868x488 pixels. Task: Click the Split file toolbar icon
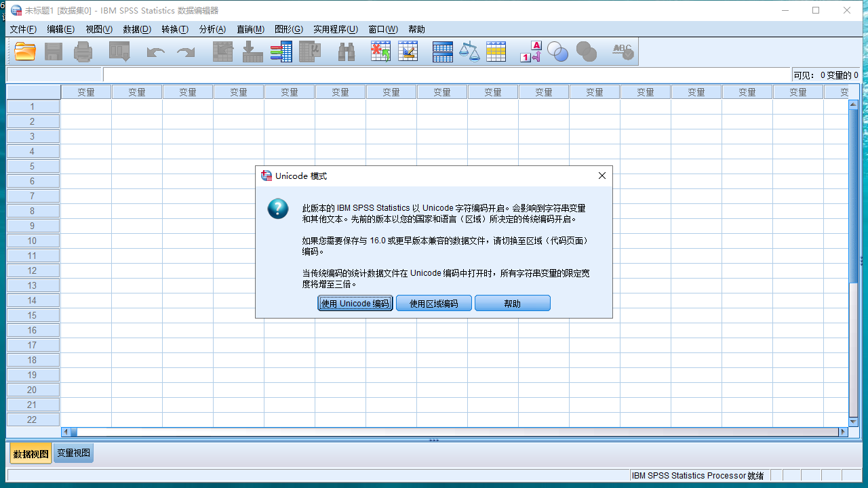click(442, 52)
